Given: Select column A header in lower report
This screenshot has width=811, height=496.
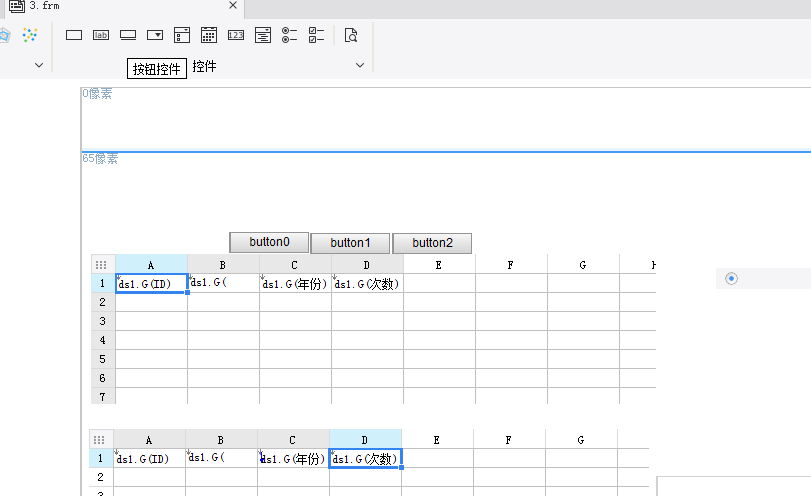Looking at the screenshot, I should pos(149,440).
